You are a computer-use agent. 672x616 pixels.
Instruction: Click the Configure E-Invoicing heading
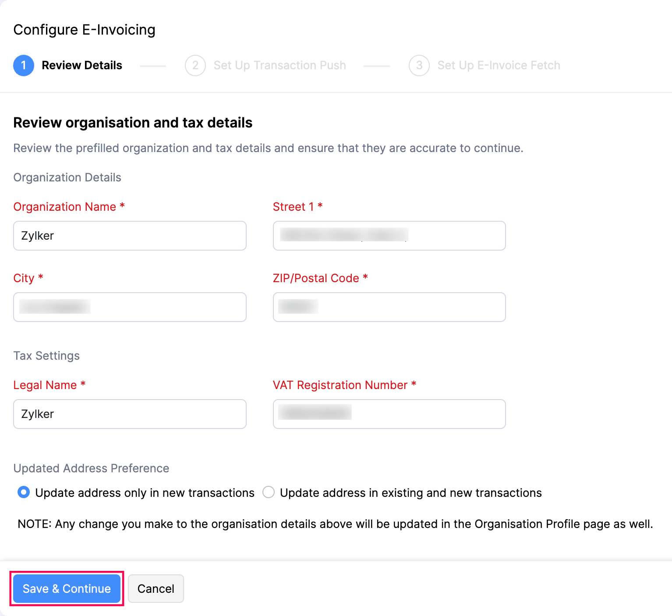(x=85, y=30)
